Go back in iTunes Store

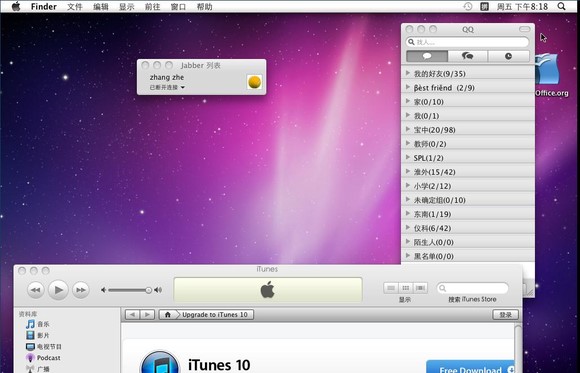click(132, 315)
